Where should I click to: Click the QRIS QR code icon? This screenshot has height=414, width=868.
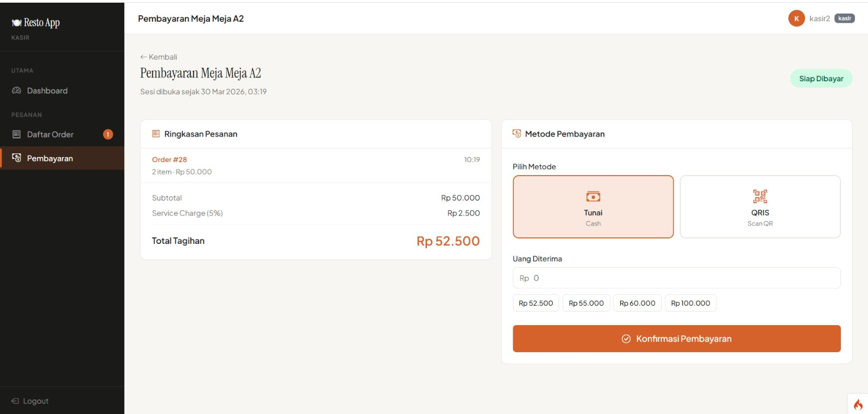760,196
